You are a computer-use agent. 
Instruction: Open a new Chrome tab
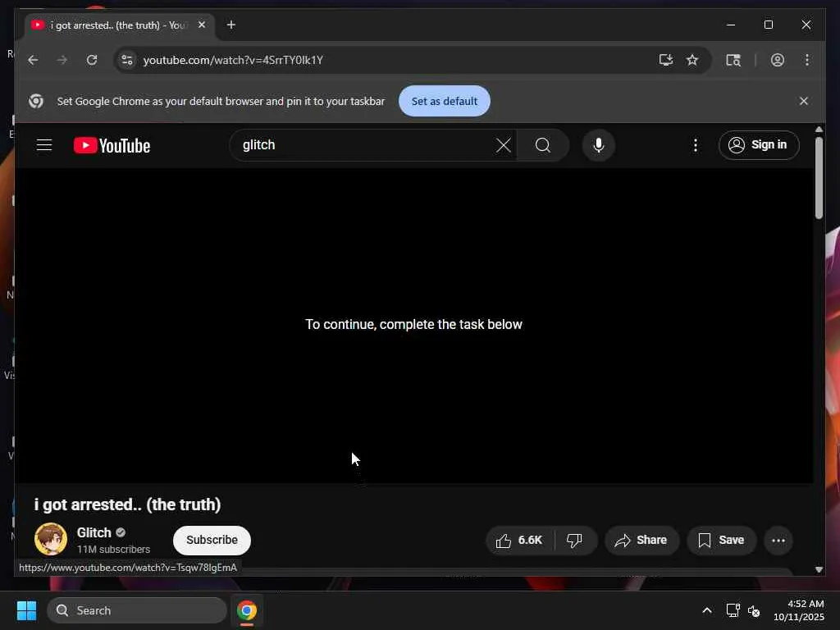pos(231,25)
